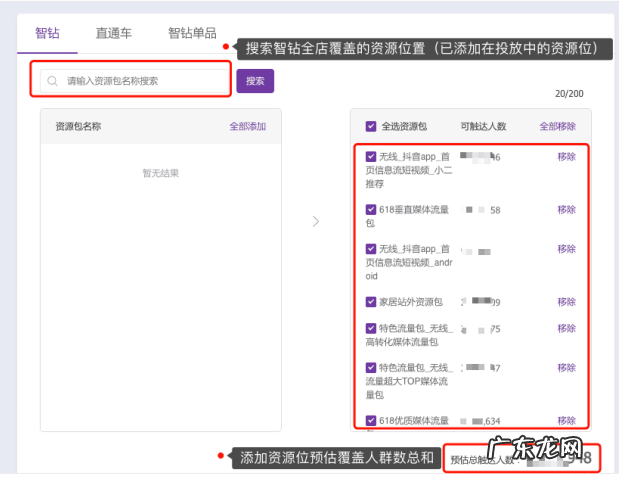621x477 pixels.
Task: Click the 暂无结果 empty message
Action: click(161, 173)
